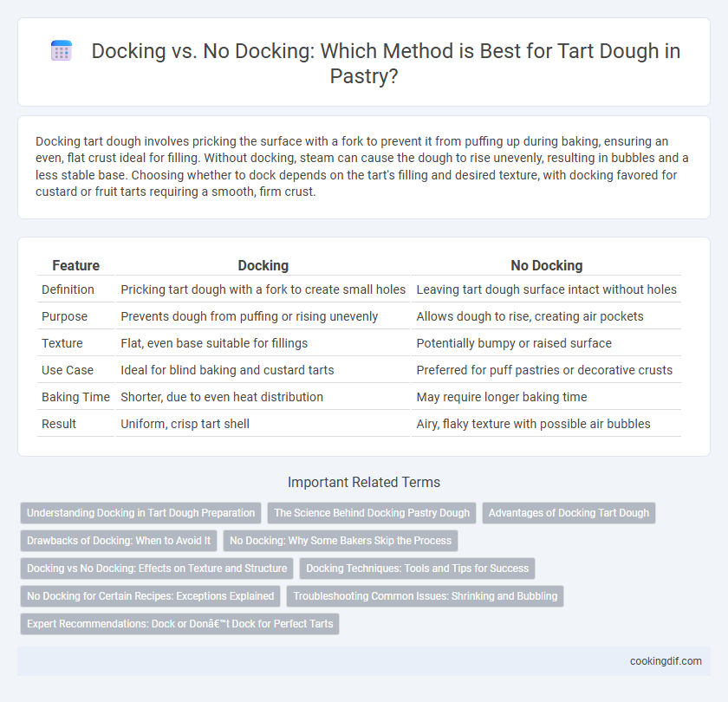Select the 'Definition' row label
This screenshot has width=728, height=702.
point(68,289)
